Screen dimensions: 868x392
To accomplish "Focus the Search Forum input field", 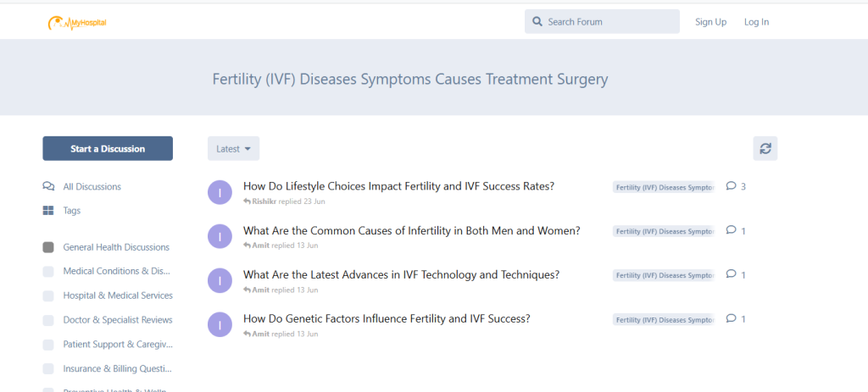I will tap(610, 22).
